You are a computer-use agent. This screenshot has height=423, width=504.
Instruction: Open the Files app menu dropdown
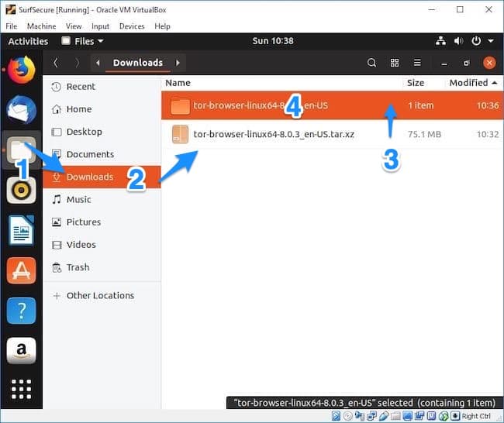(x=83, y=41)
